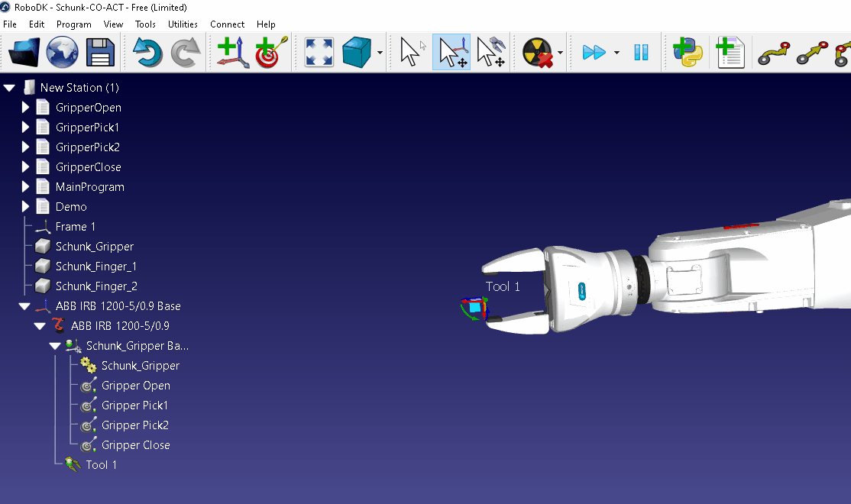Select Tool 1 in the tree
The height and width of the screenshot is (504, 851).
[x=101, y=465]
